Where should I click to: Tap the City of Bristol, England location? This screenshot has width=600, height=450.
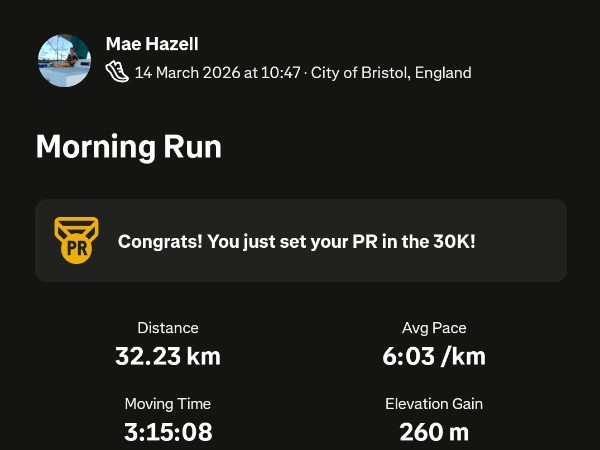(391, 73)
